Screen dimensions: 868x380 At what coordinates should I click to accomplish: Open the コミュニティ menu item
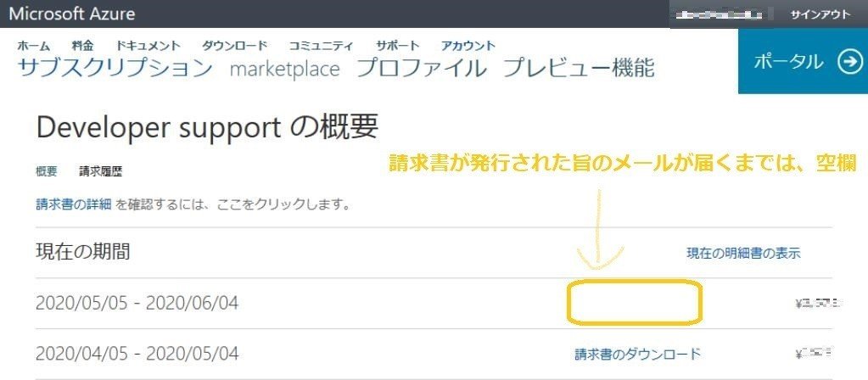pos(321,46)
